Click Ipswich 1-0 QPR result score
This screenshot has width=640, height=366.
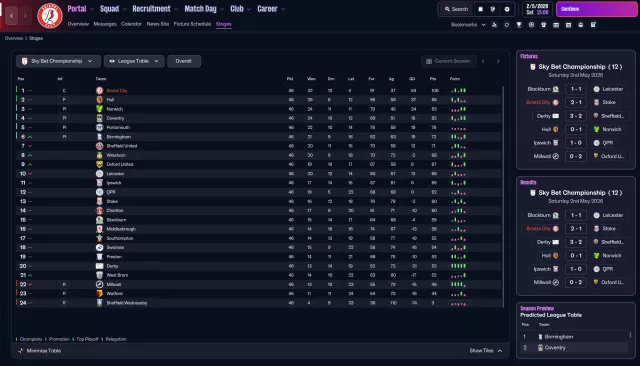576,269
